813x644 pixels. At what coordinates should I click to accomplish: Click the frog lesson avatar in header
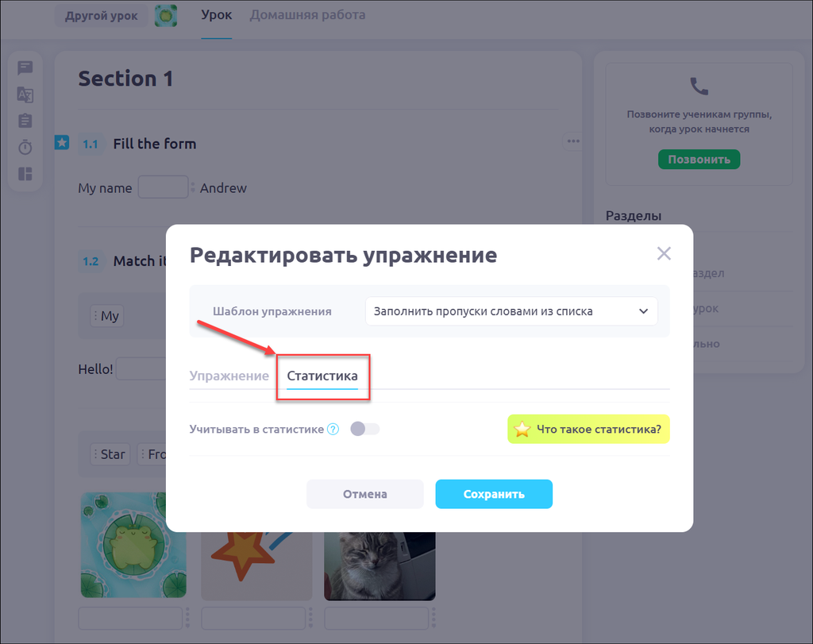point(166,16)
